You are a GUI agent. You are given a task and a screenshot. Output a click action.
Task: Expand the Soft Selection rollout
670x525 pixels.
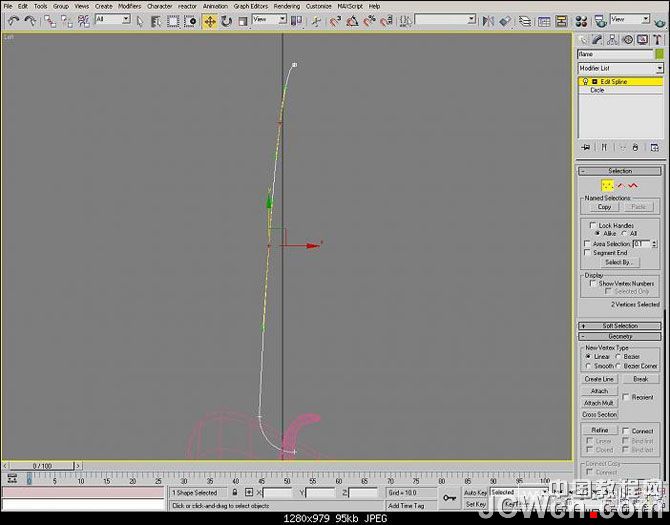[x=620, y=325]
